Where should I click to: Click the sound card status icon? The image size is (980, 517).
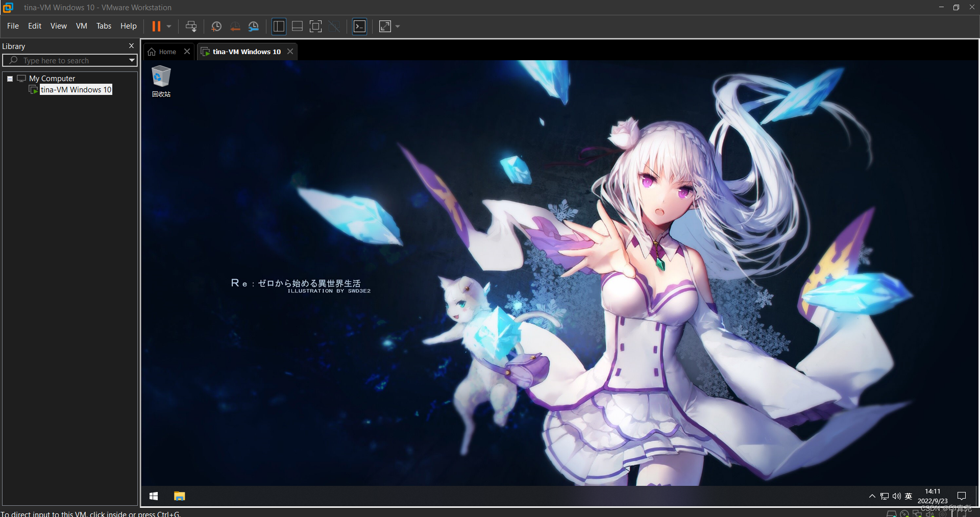click(x=930, y=513)
